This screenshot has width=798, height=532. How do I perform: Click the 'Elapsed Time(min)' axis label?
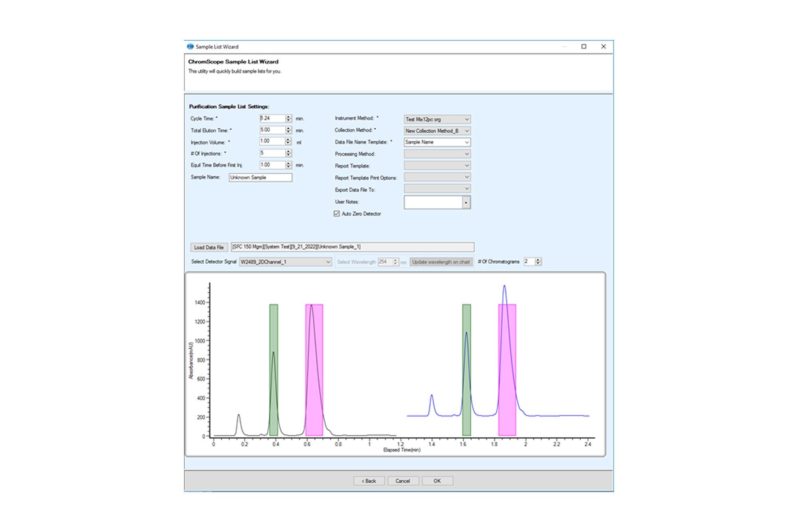[x=402, y=450]
